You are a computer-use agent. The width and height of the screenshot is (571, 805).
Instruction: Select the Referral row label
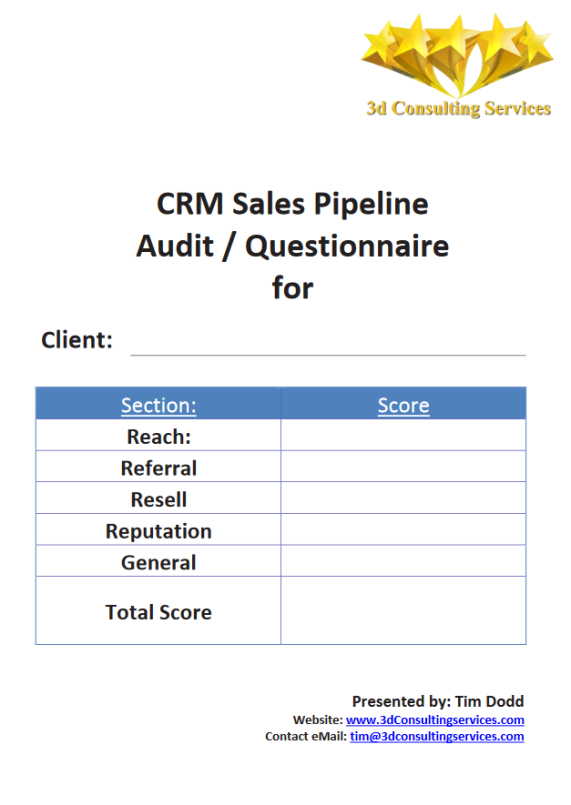pyautogui.click(x=159, y=468)
